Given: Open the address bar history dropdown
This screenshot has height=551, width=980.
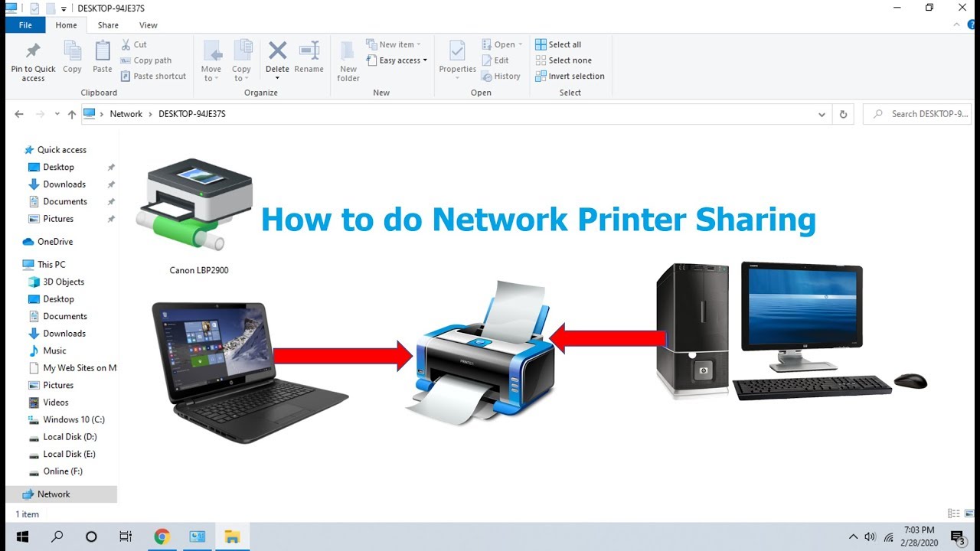Looking at the screenshot, I should point(822,113).
